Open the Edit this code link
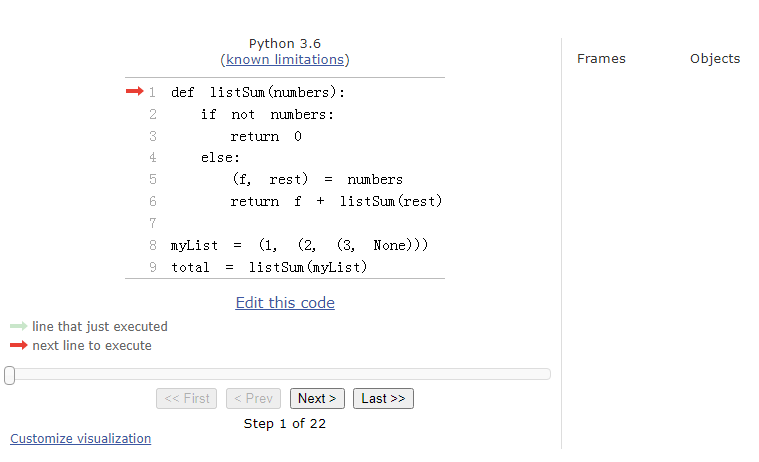Viewport: 759px width, 462px height. (285, 303)
